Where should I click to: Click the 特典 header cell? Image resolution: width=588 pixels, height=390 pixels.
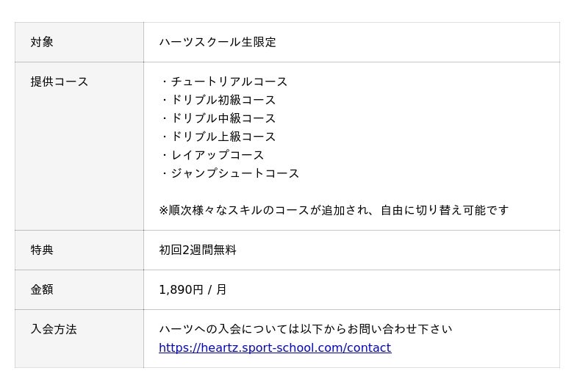click(79, 250)
